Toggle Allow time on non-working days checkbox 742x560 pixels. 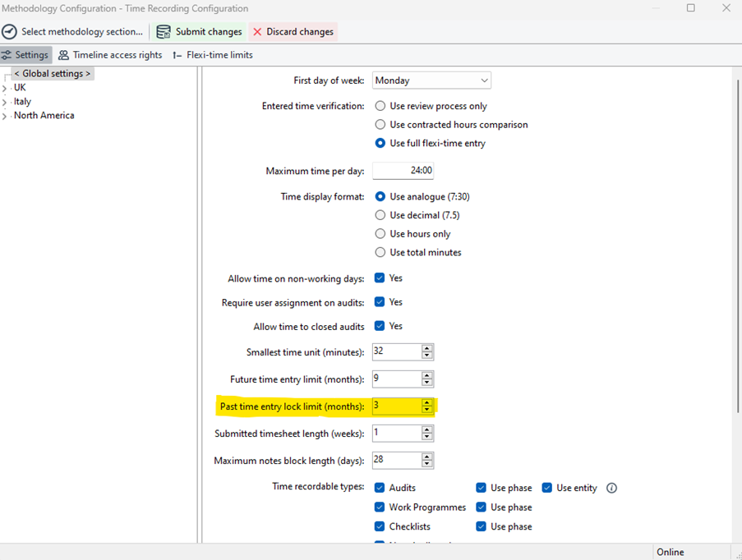pos(380,278)
